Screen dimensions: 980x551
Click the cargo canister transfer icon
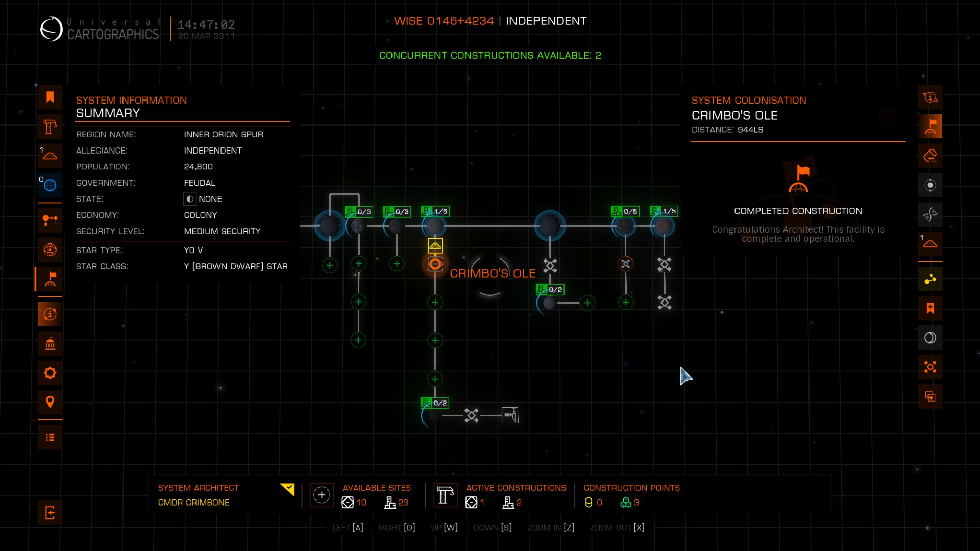pyautogui.click(x=930, y=156)
